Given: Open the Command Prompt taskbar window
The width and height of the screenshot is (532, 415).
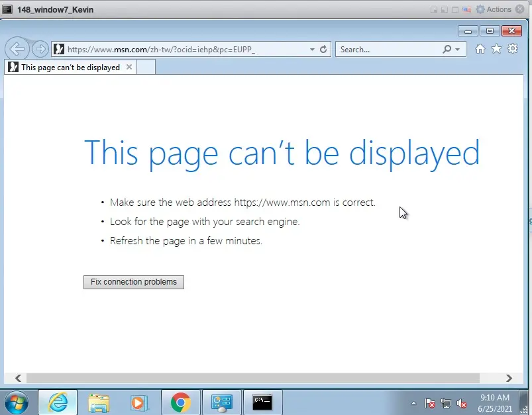Looking at the screenshot, I should tap(262, 402).
